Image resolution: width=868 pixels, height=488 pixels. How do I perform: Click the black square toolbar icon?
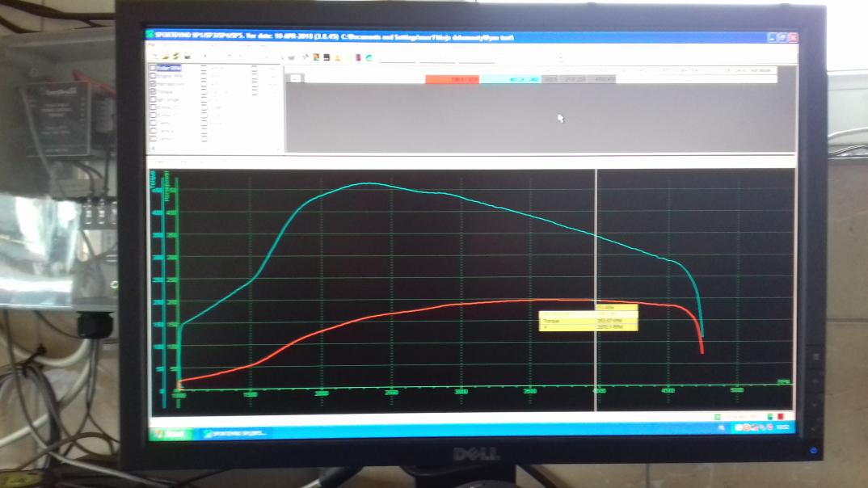coord(327,57)
